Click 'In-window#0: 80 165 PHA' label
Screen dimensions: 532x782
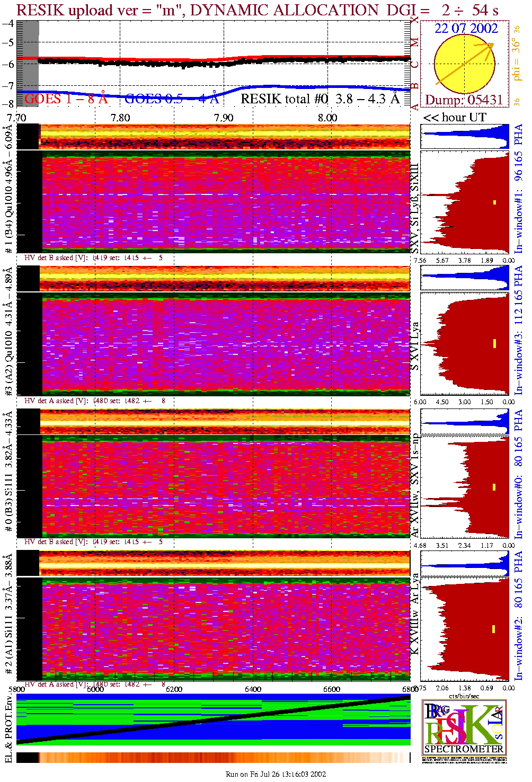518,474
